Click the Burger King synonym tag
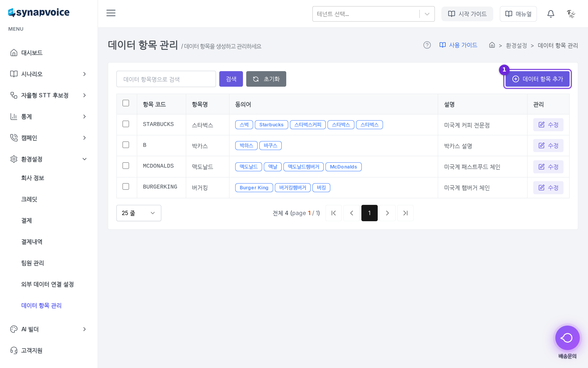The width and height of the screenshot is (588, 368). (254, 188)
